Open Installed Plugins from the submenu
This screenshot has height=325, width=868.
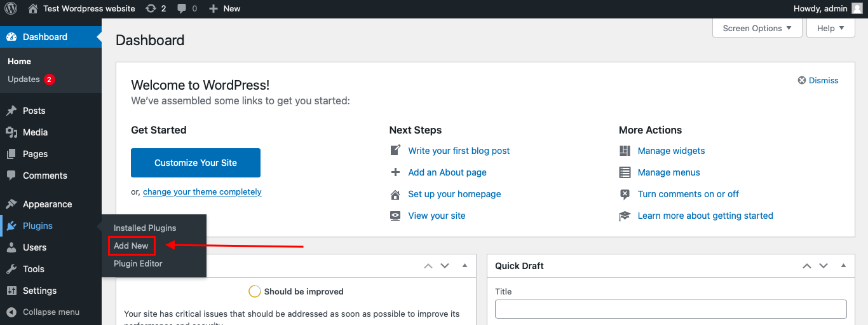145,228
